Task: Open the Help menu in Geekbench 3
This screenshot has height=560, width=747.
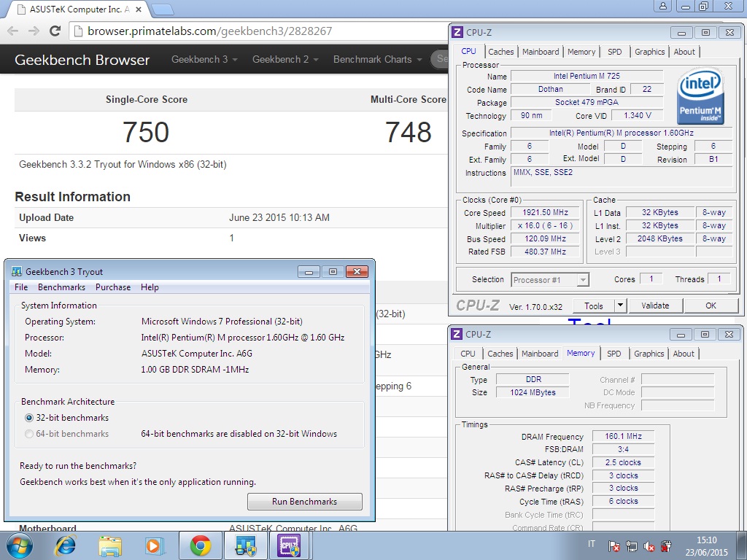Action: pyautogui.click(x=150, y=287)
